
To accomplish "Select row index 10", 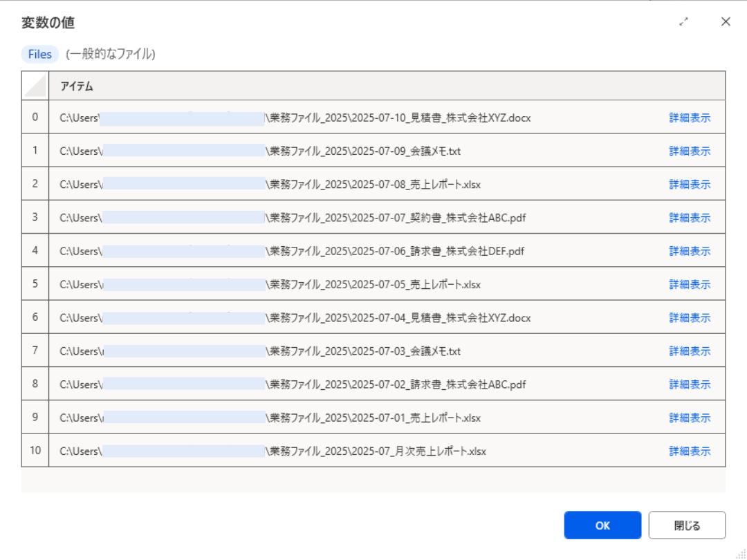I will pyautogui.click(x=35, y=451).
